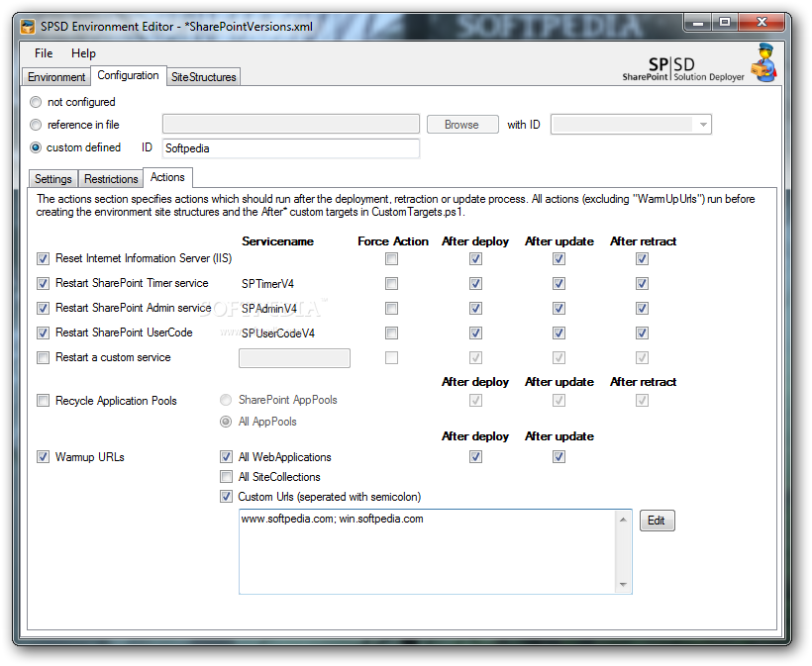Toggle After update for SPAdminV4 row
The width and height of the screenshot is (812, 666).
558,309
